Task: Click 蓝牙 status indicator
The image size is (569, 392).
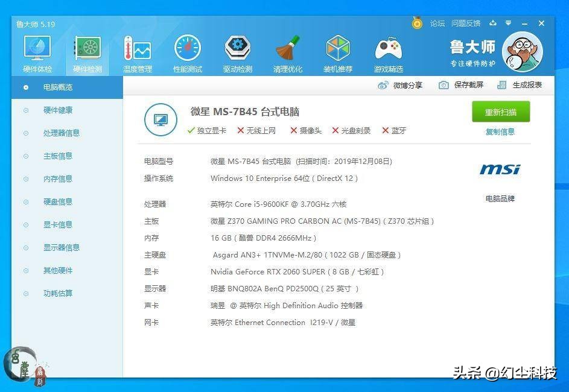Action: 394,130
